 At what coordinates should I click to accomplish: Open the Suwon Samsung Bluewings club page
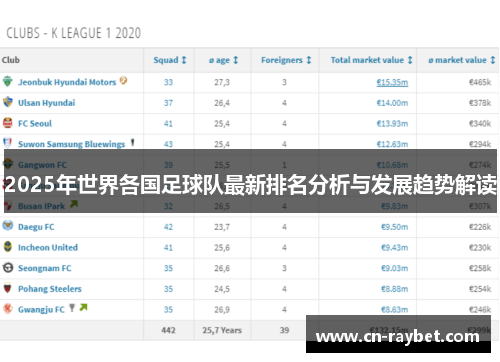tap(71, 144)
